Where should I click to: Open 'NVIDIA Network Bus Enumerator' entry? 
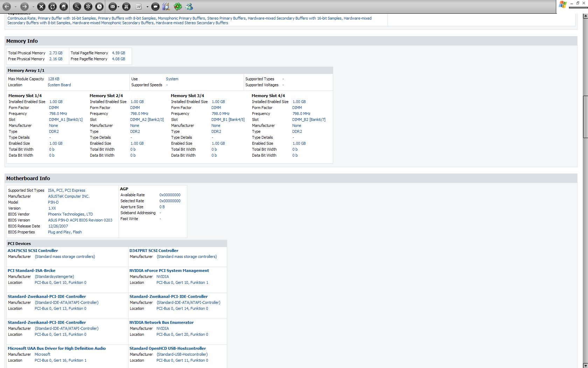[x=161, y=322]
